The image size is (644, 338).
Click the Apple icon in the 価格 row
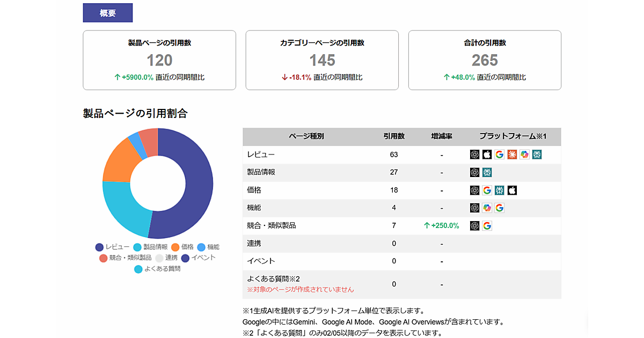[x=512, y=190]
